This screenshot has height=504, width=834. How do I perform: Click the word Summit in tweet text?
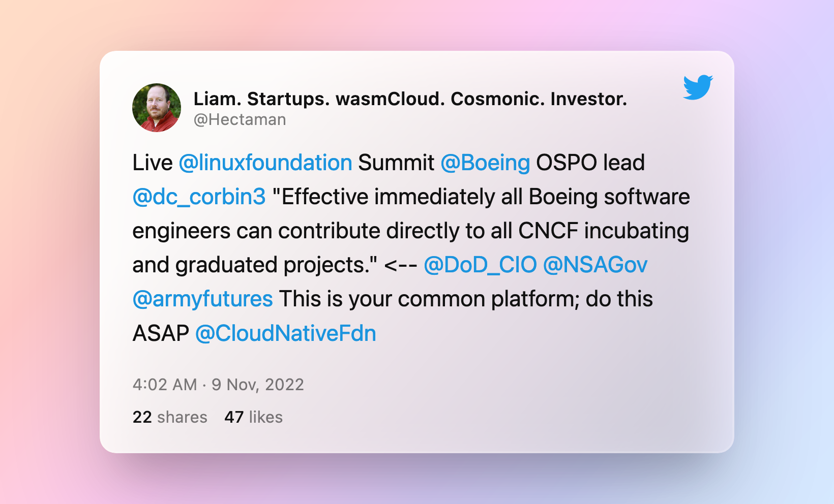click(x=396, y=163)
